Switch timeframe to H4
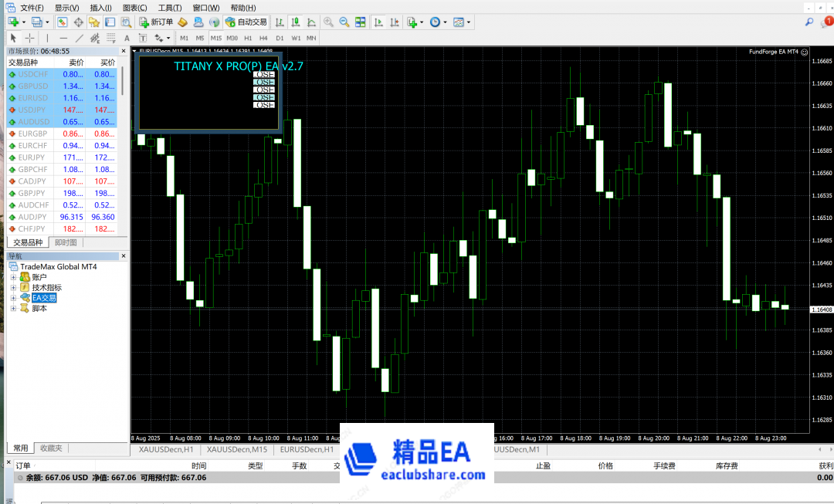Image resolution: width=834 pixels, height=504 pixels. pos(263,38)
